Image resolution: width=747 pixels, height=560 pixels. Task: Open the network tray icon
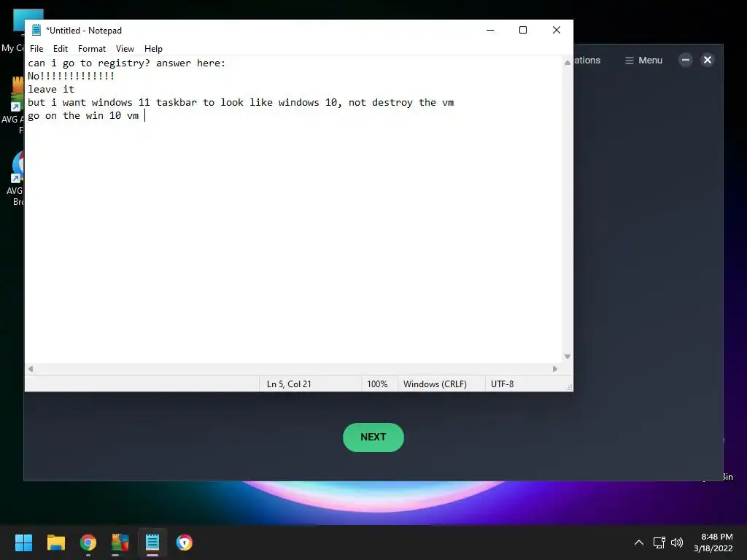click(x=659, y=542)
